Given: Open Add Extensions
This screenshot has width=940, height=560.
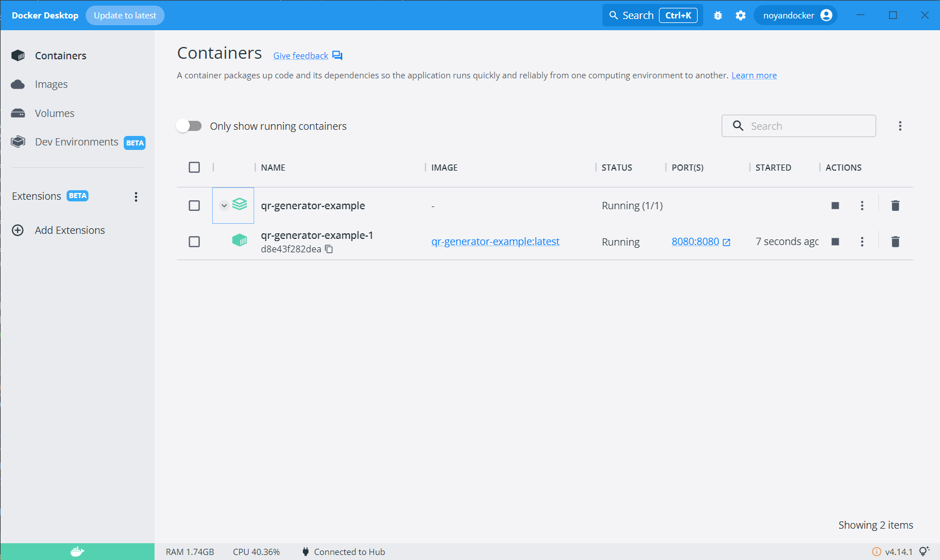Looking at the screenshot, I should (70, 230).
